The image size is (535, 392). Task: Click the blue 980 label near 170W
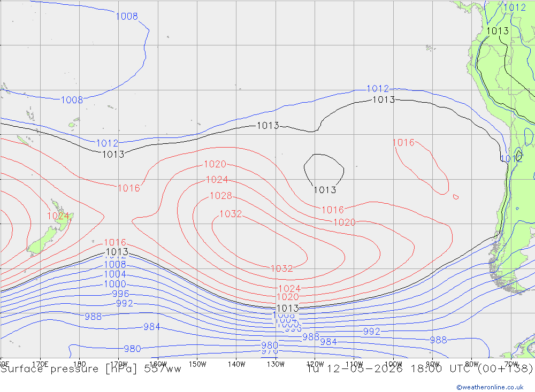click(x=132, y=349)
